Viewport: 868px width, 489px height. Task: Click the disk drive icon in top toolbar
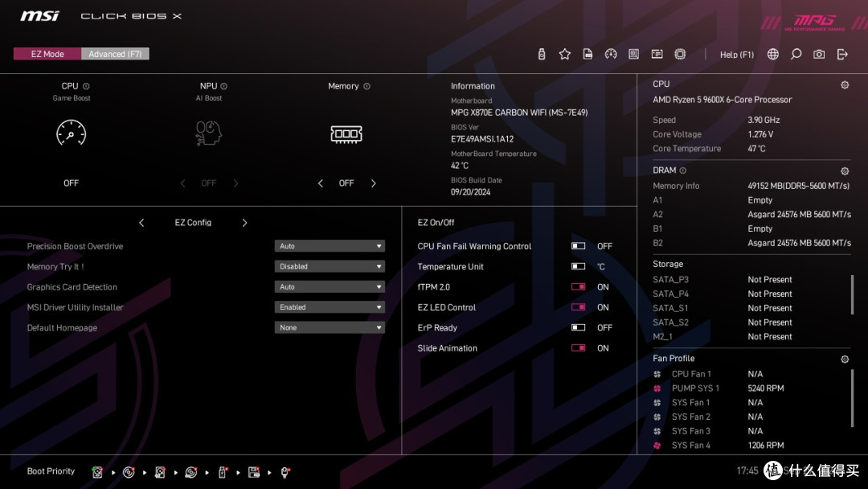634,54
